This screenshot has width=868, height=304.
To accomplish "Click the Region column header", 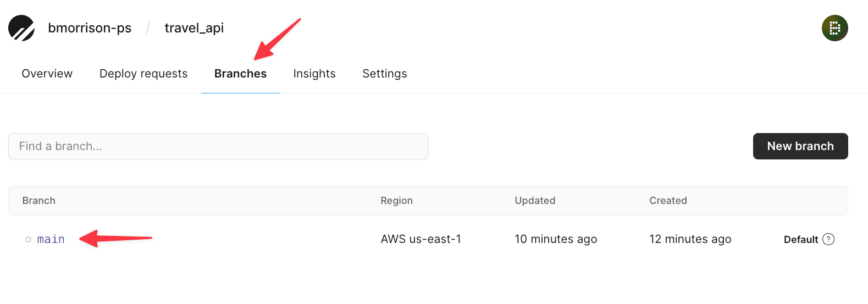I will coord(396,201).
